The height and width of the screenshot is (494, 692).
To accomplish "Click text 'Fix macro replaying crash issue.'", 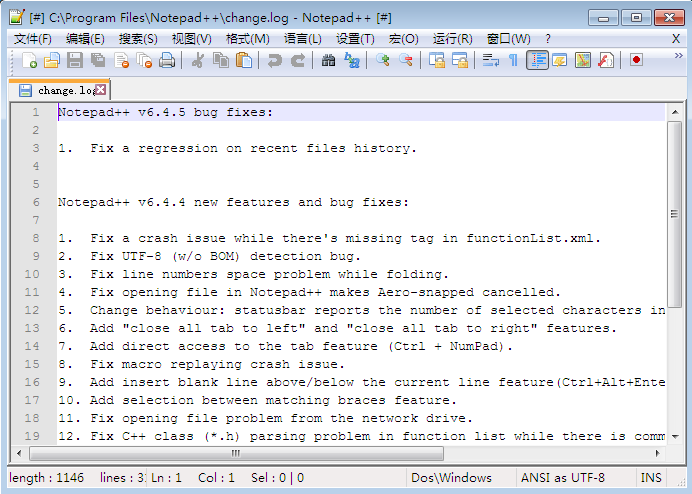I will 217,365.
